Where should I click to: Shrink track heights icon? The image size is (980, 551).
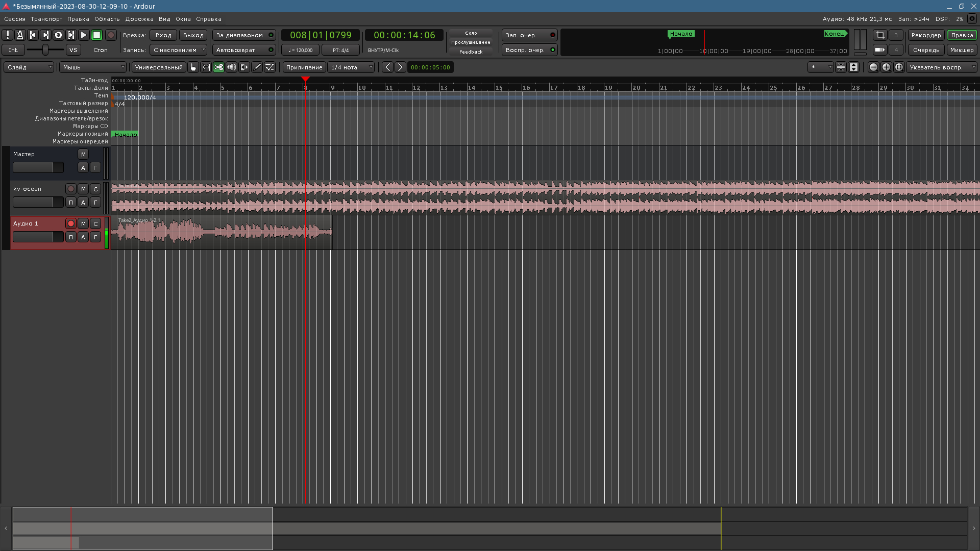tap(841, 67)
